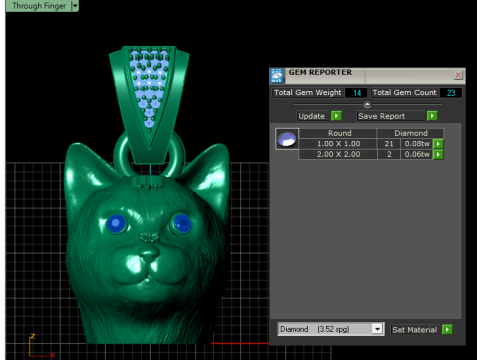Click the green arrow beside Set Material
480x360 pixels.
click(x=447, y=330)
